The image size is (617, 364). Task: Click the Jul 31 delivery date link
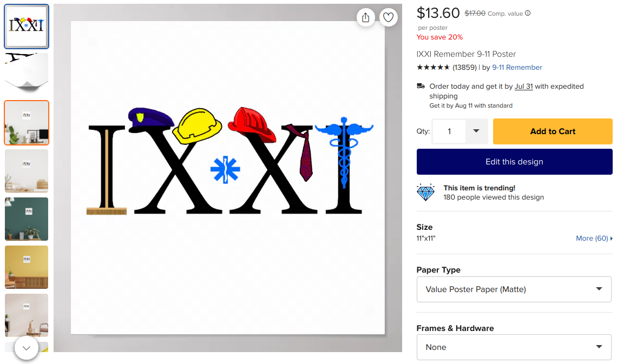(524, 86)
